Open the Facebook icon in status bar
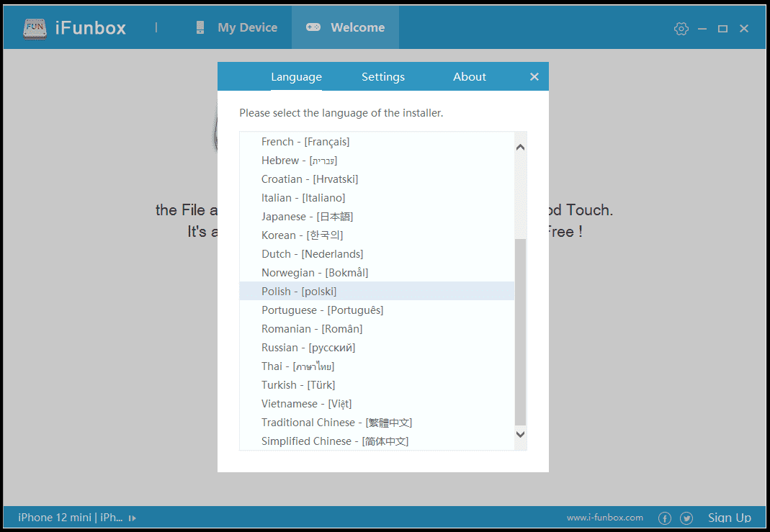 click(664, 518)
